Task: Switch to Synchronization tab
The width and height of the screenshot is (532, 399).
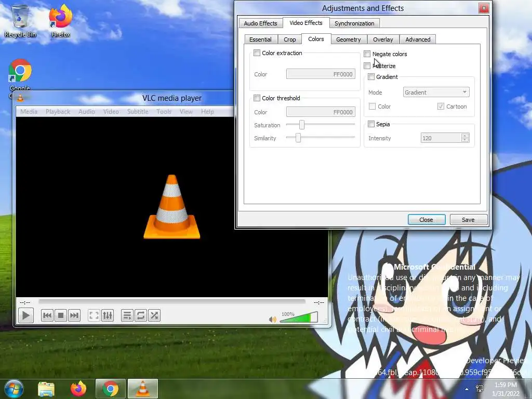Action: pyautogui.click(x=354, y=23)
